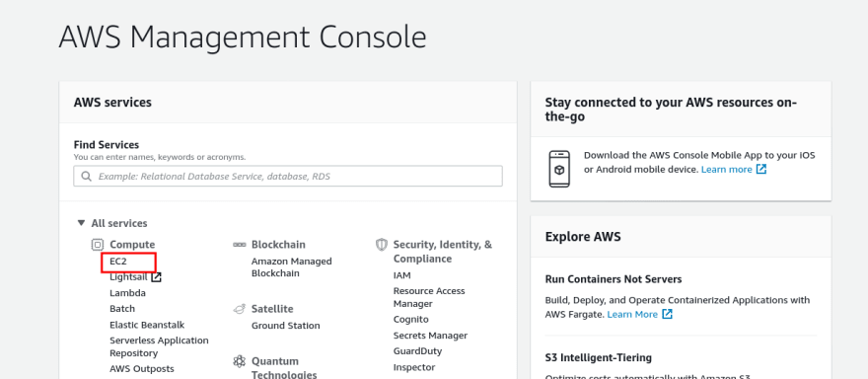Click the mobile phone app icon
Image resolution: width=868 pixels, height=379 pixels.
click(x=559, y=169)
